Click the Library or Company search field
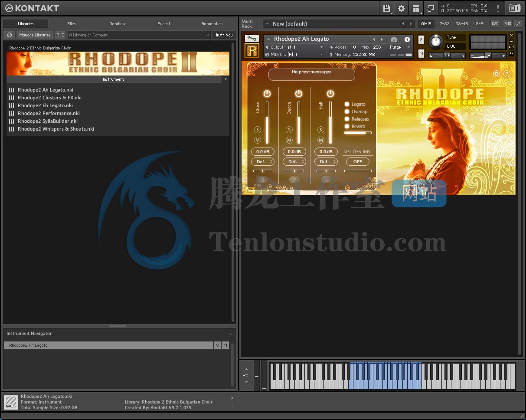Screen dimensions: 526x420 click(139, 35)
